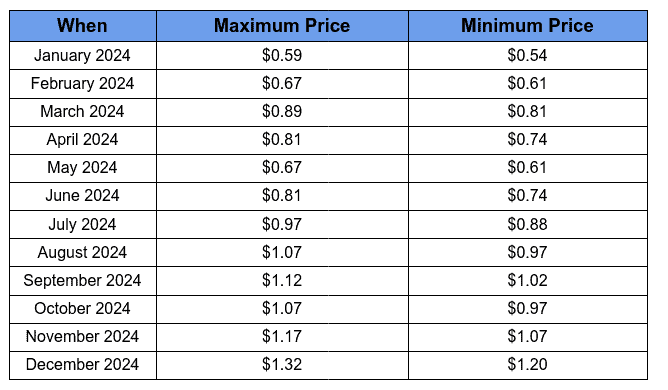Click March 2024 maximum price $0.89
The image size is (668, 390).
point(282,112)
